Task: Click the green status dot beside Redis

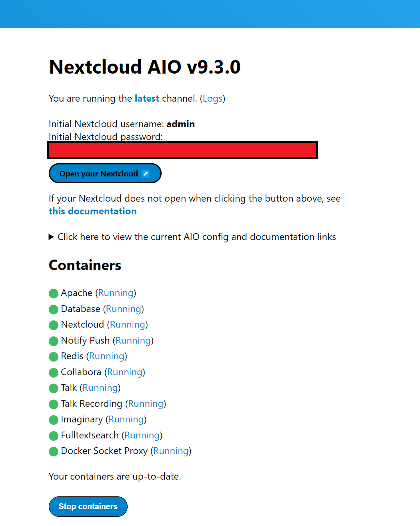Action: point(54,357)
